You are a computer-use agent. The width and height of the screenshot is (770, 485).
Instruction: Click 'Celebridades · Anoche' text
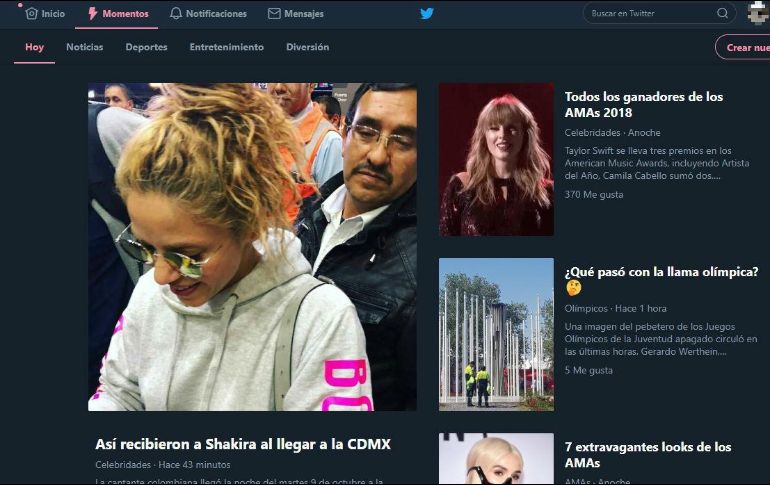coord(612,133)
